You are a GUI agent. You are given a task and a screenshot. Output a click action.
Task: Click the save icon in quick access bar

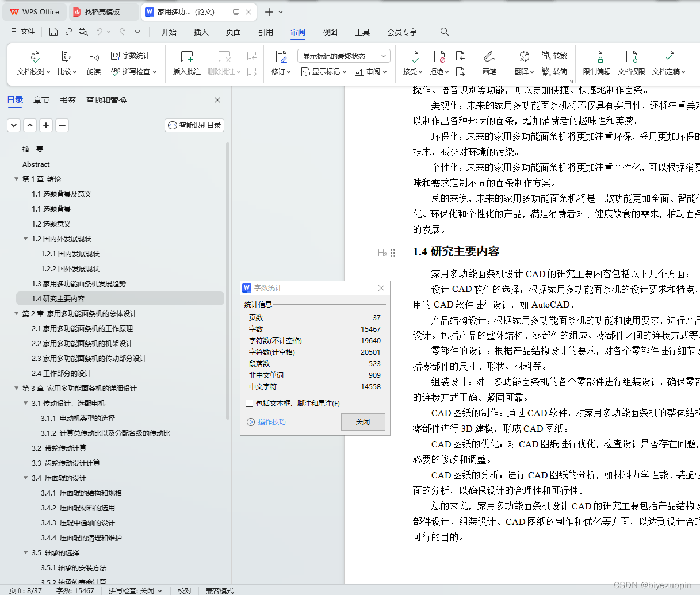[53, 32]
